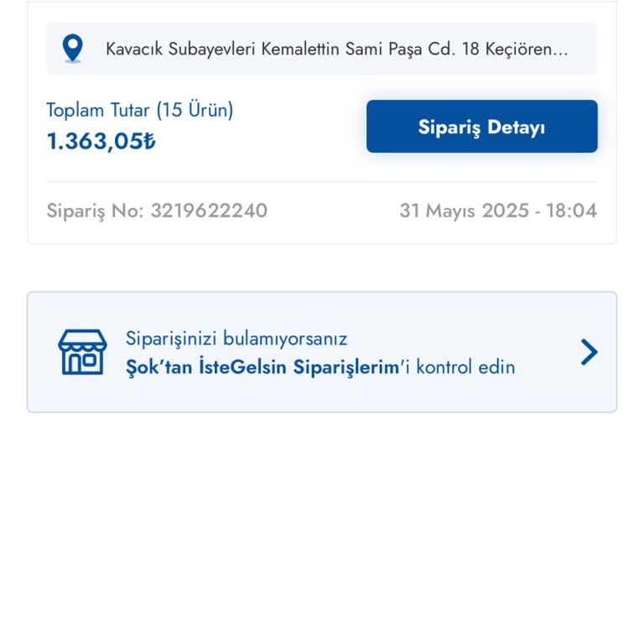Click the blue location pin icon
The width and height of the screenshot is (644, 644).
[x=73, y=49]
